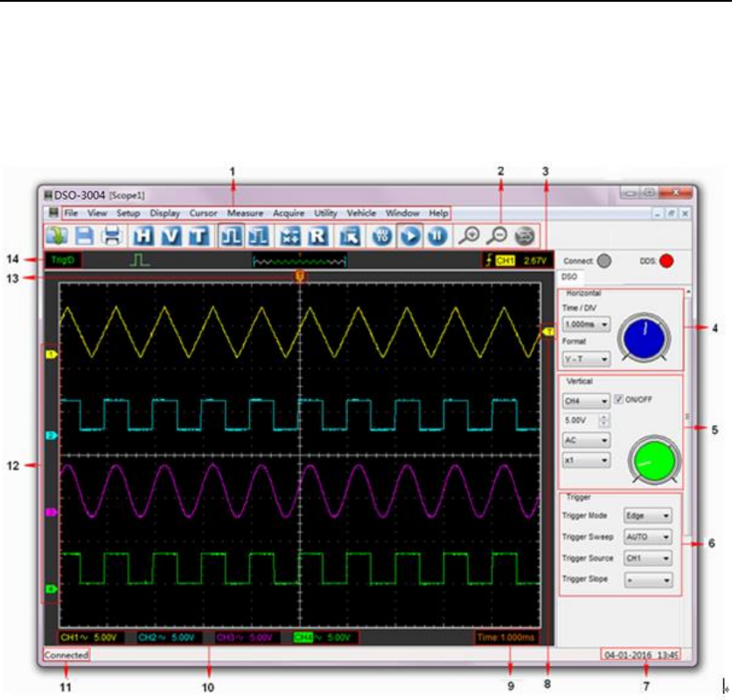
Task: Click the magenta CH3 zero-level marker
Action: [x=52, y=512]
